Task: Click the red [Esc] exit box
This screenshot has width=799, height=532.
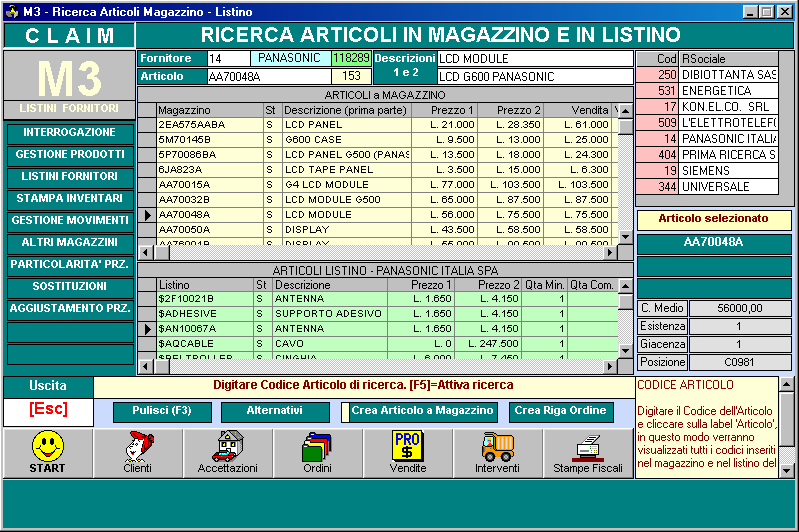Action: pos(48,410)
